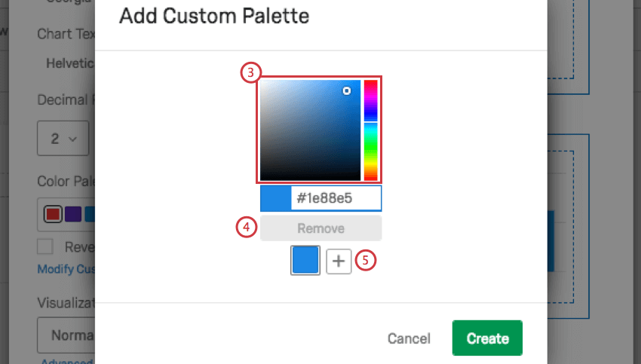The height and width of the screenshot is (364, 641).
Task: Click the Cancel button
Action: click(x=409, y=338)
